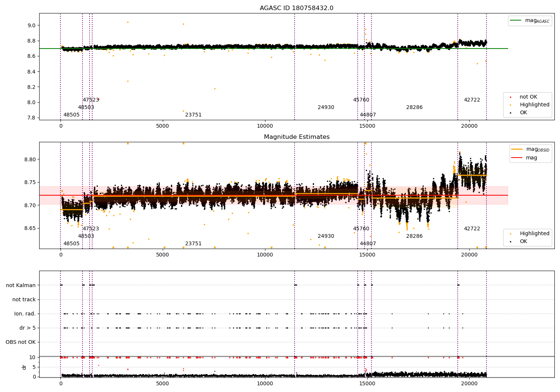
Task: Click the 8.80 tick on middle plot y-axis
Action: (x=30, y=159)
